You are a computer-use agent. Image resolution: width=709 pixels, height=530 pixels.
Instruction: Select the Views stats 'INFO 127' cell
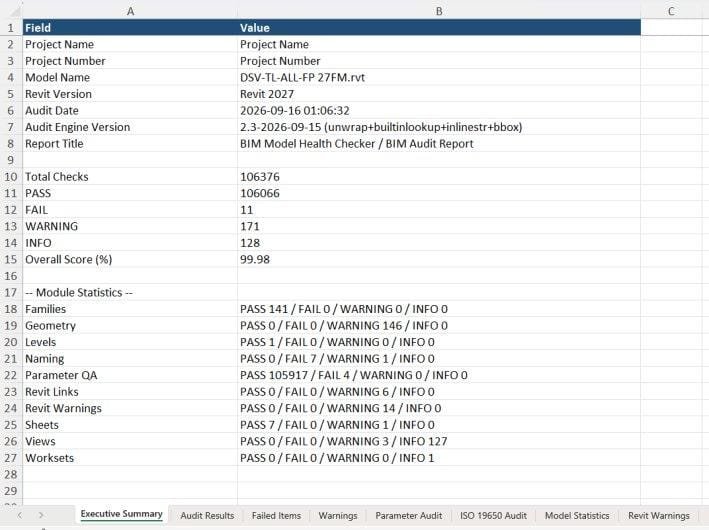(x=439, y=441)
